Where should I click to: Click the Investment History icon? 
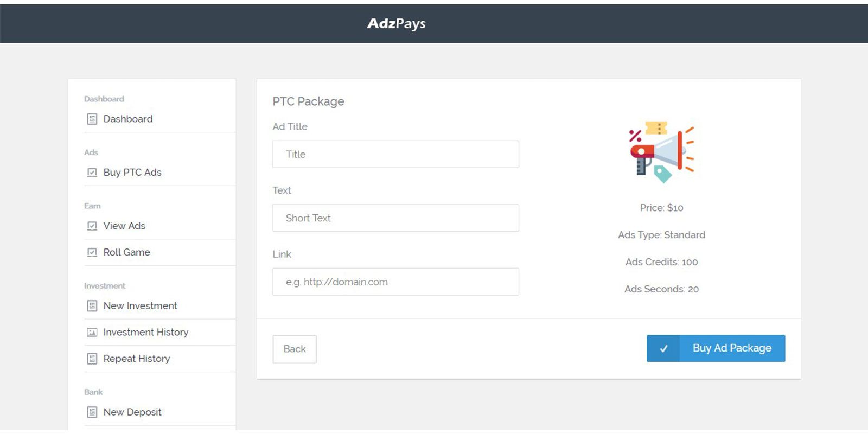[x=92, y=333]
